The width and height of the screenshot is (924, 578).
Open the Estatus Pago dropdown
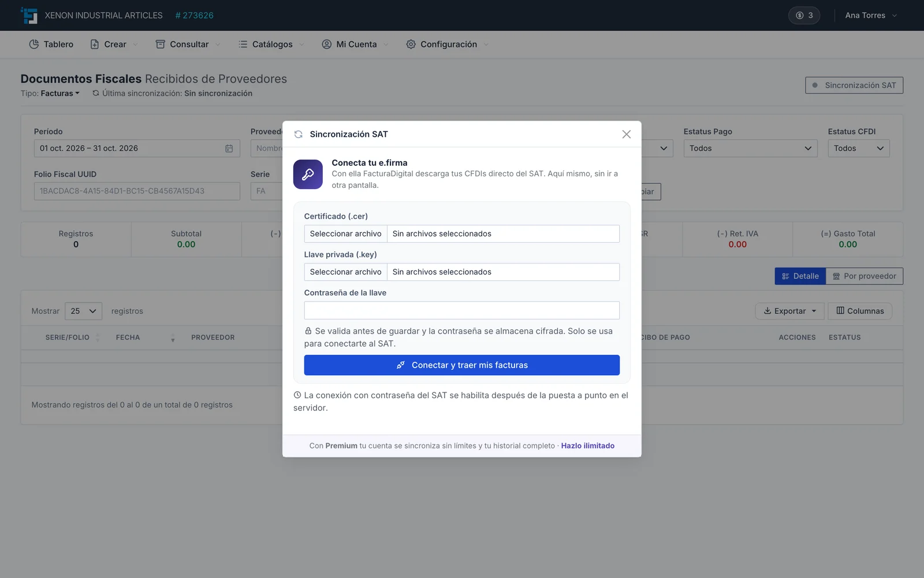tap(750, 149)
